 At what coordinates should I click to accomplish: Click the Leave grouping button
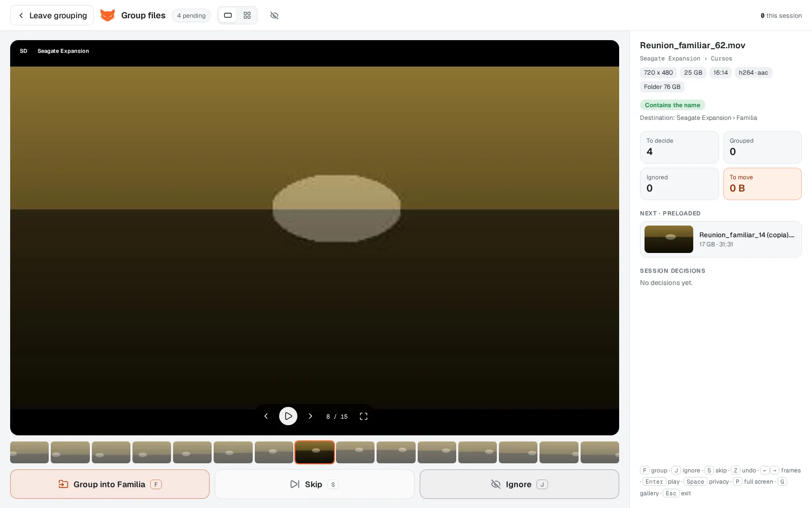(x=52, y=15)
